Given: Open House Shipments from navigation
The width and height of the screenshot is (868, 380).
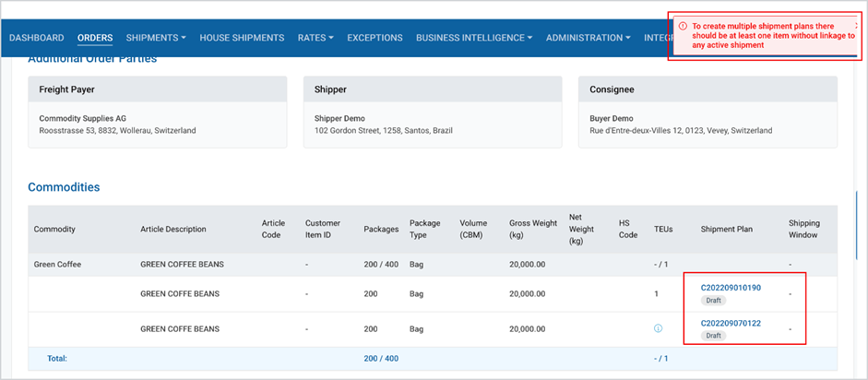Looking at the screenshot, I should pyautogui.click(x=242, y=38).
